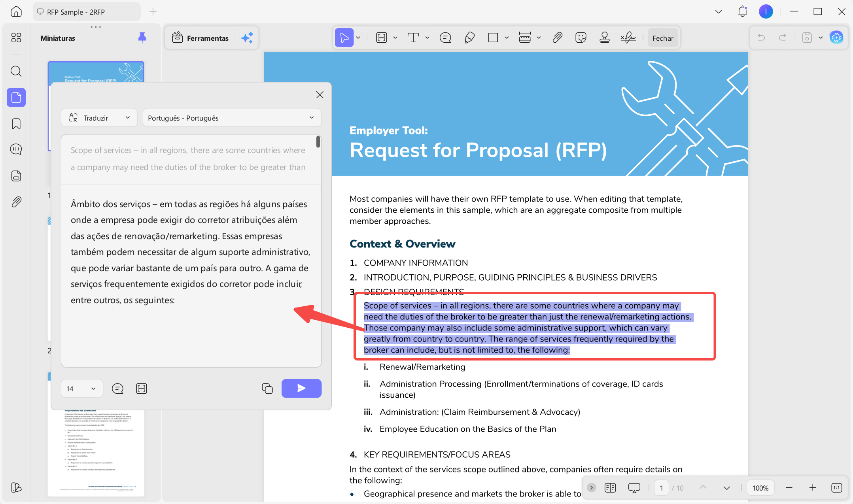
Task: Select the highlight text tool
Action: coord(382,38)
